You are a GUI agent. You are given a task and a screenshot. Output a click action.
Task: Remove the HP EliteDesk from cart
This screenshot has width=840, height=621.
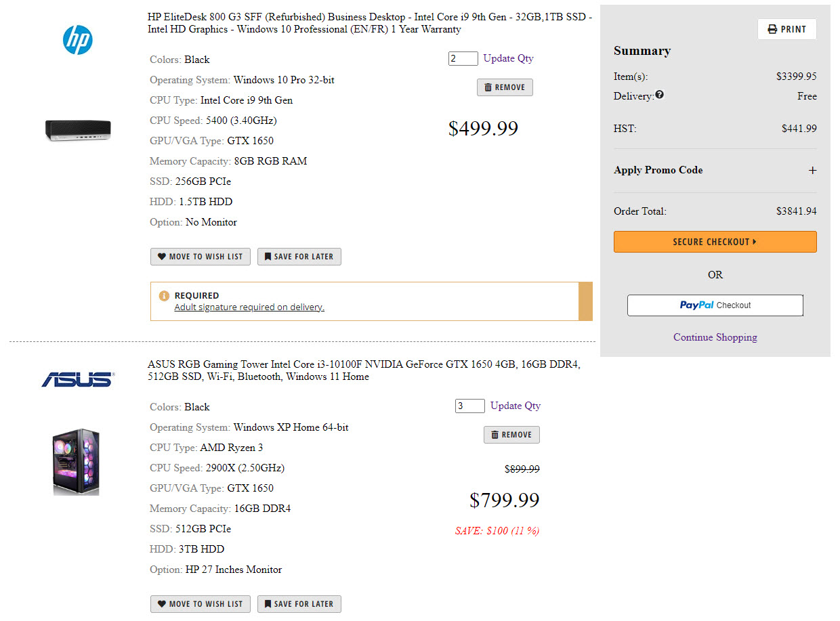pos(505,87)
